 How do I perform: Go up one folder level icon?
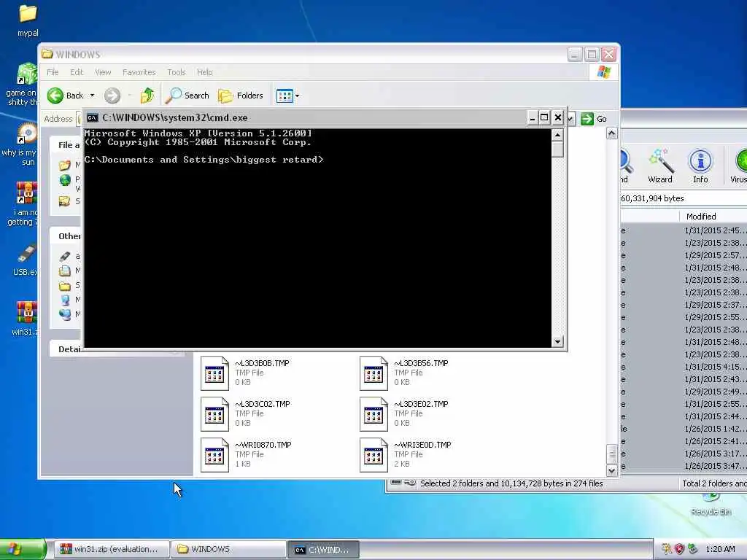(147, 96)
